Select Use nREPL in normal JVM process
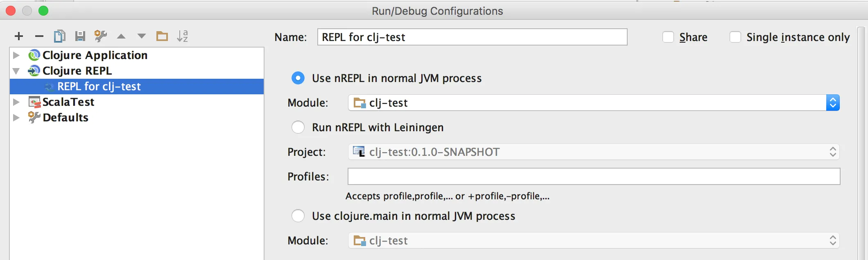Viewport: 868px width, 260px height. point(298,78)
